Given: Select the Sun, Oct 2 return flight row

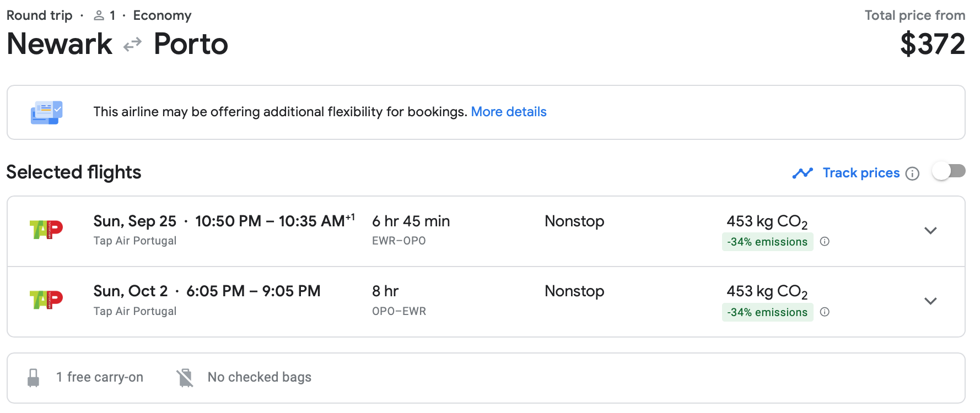Looking at the screenshot, I should 486,302.
